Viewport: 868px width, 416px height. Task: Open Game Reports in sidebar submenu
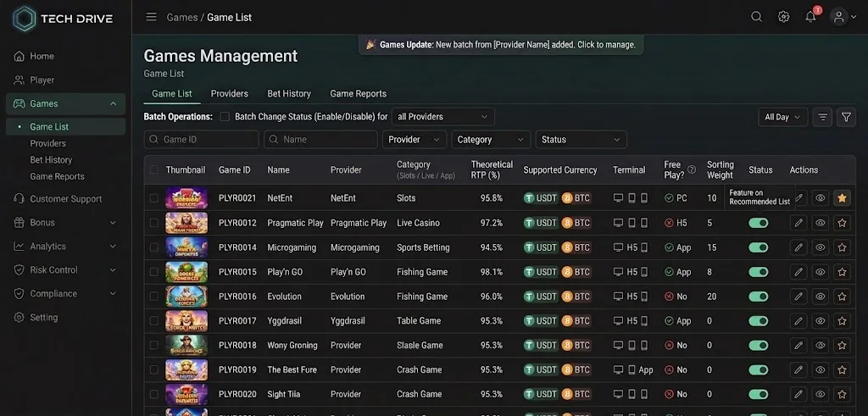point(57,176)
